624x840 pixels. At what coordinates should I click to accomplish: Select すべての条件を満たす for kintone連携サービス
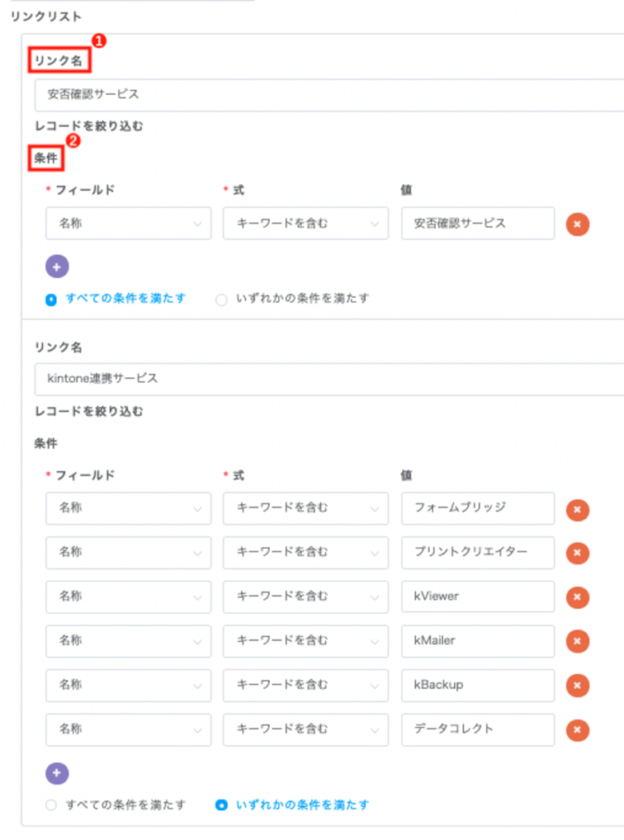tap(51, 805)
